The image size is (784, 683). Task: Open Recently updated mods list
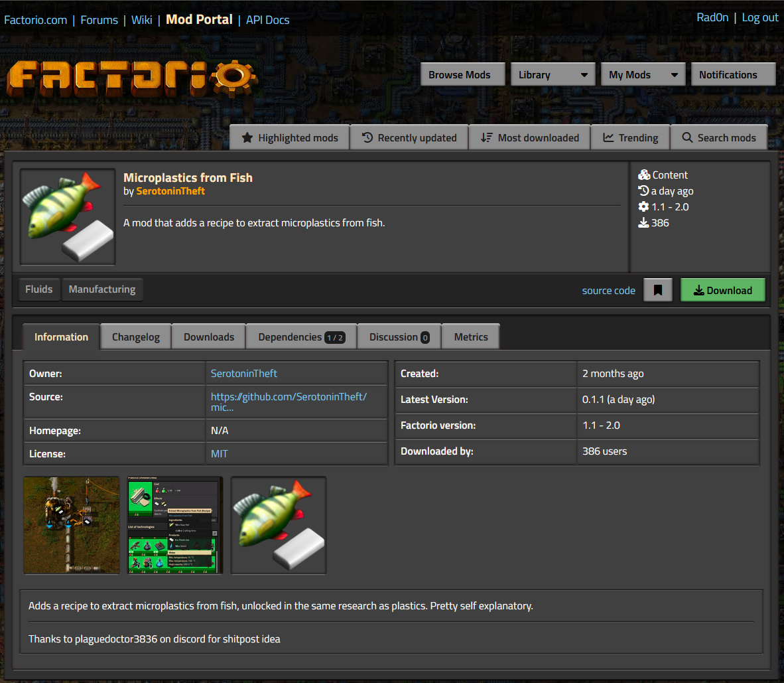click(x=409, y=137)
